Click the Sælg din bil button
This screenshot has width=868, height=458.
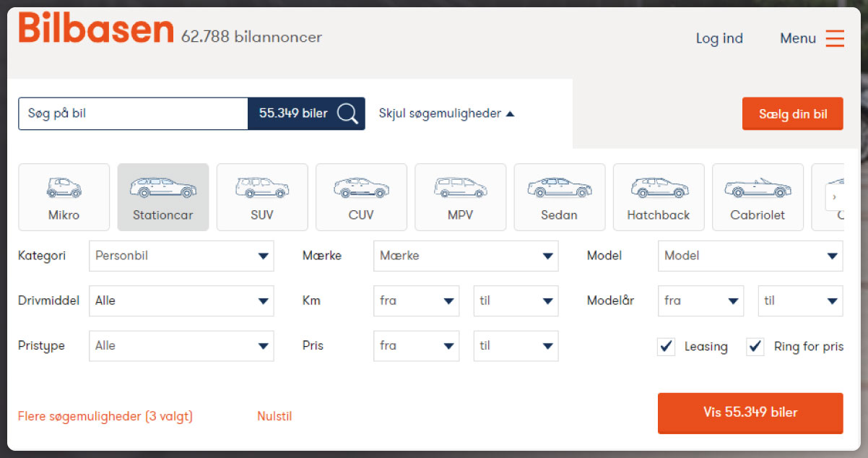(x=793, y=114)
